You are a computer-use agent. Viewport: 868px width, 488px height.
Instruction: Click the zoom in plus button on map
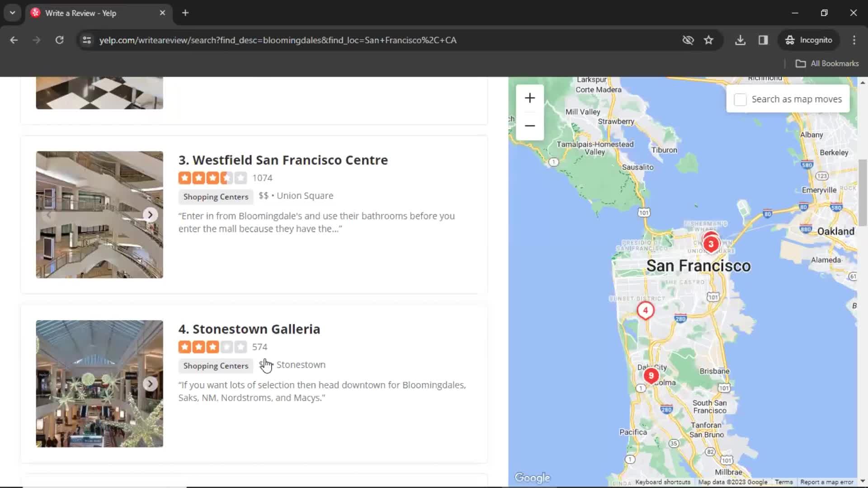(530, 98)
